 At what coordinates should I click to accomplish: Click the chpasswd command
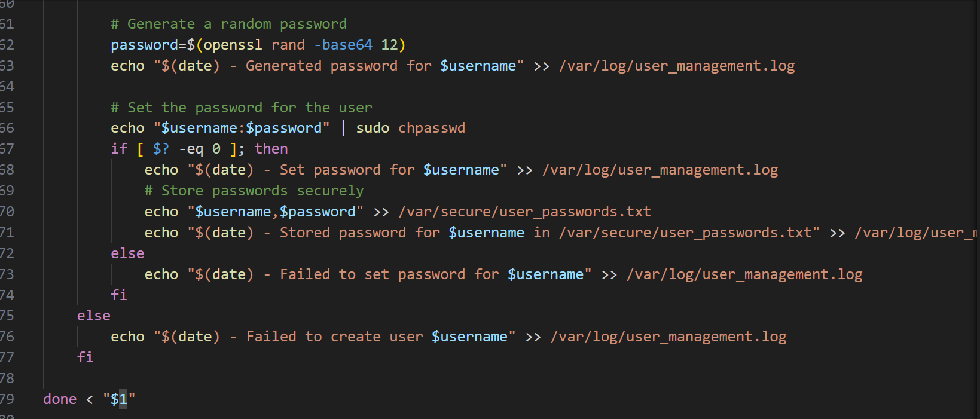(432, 128)
